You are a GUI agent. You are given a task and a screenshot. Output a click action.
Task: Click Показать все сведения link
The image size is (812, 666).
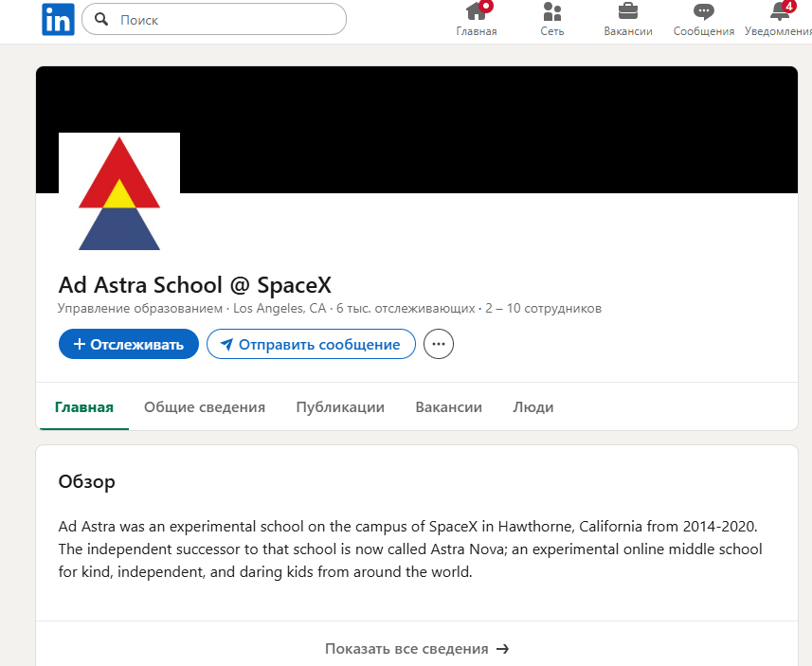[417, 648]
